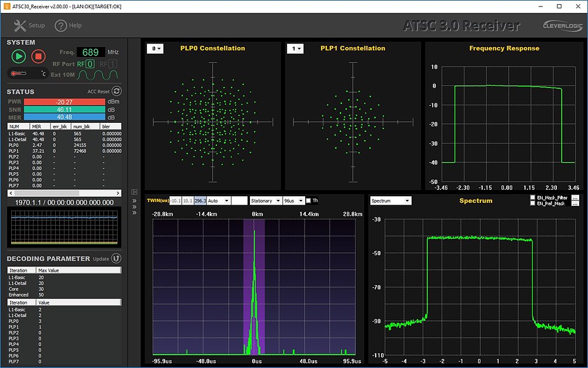The width and height of the screenshot is (588, 368).
Task: Click the status table horizontal scrollbar thumb
Action: point(47,193)
